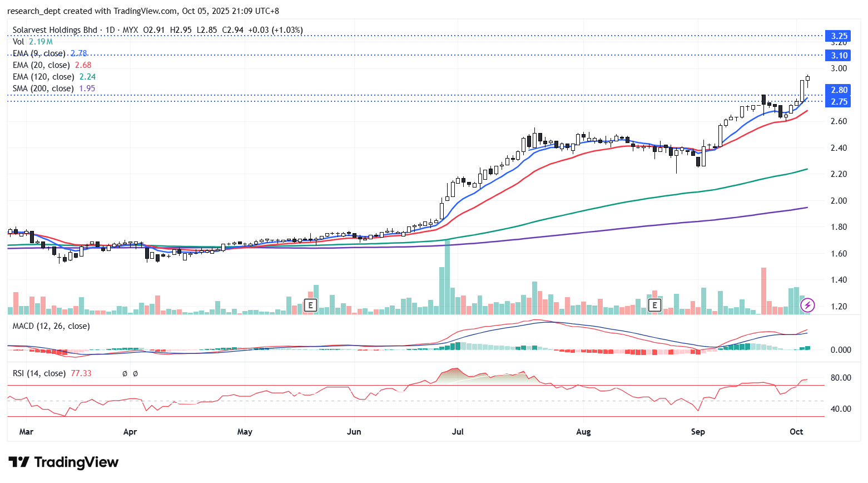The image size is (868, 483).
Task: Click the EMA (120, close) legend label
Action: tap(43, 77)
